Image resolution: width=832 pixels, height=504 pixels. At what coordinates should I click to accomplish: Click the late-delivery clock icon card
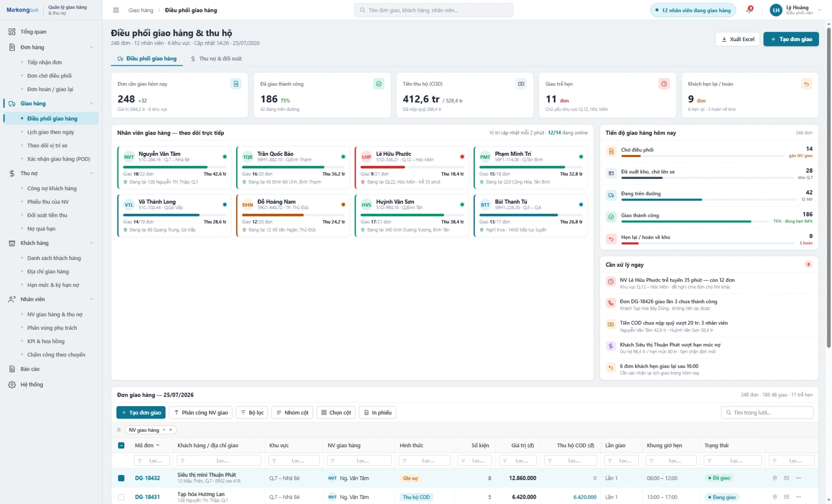pyautogui.click(x=664, y=84)
